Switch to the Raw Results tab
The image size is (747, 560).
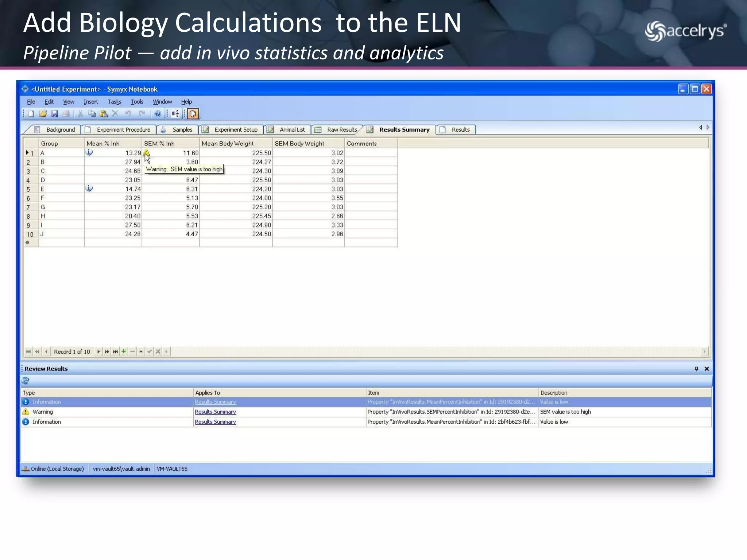click(x=336, y=129)
